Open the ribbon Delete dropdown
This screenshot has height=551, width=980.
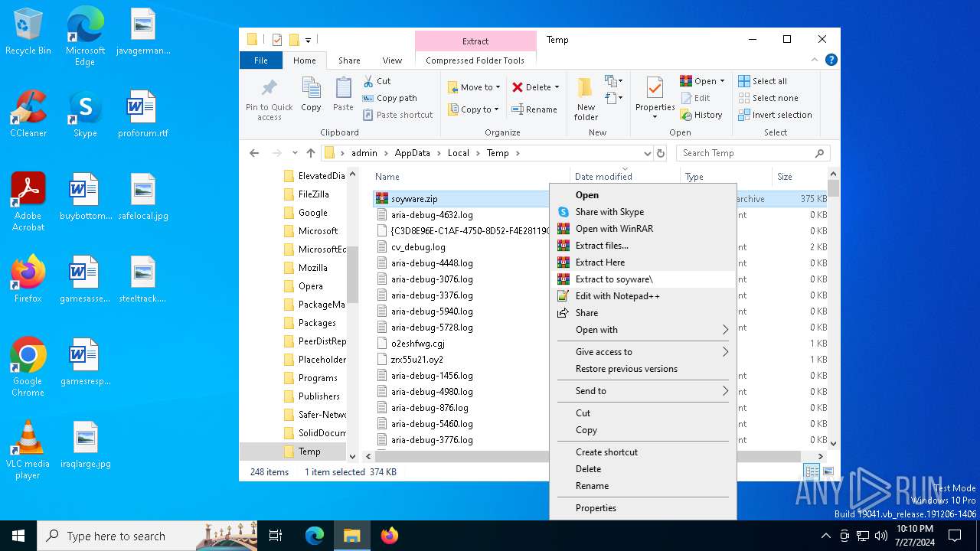(x=536, y=87)
